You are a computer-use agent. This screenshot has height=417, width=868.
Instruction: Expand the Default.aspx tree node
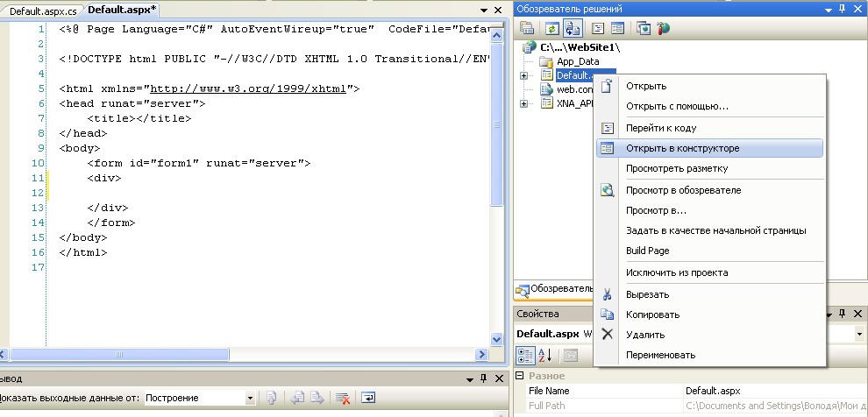pos(524,75)
